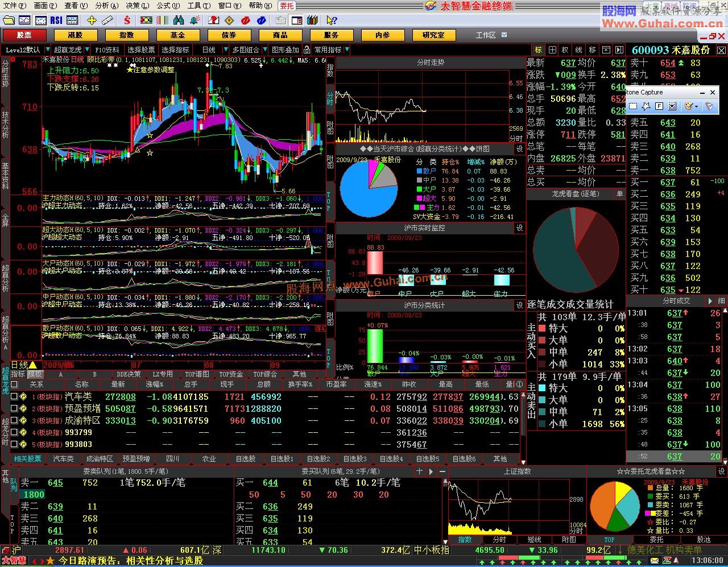The height and width of the screenshot is (567, 728).
Task: Open the 分析(A) menu
Action: [107, 6]
